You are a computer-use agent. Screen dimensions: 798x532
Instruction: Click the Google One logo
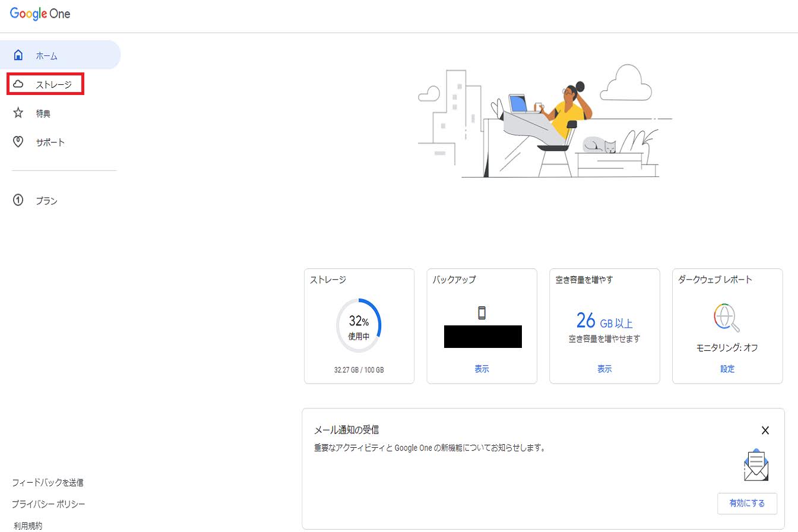[x=40, y=14]
